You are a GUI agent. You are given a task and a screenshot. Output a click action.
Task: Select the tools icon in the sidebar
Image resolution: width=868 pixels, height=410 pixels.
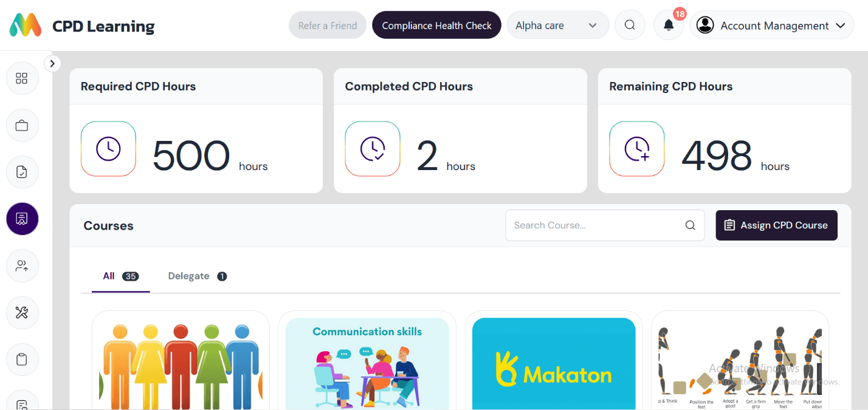[x=22, y=312]
